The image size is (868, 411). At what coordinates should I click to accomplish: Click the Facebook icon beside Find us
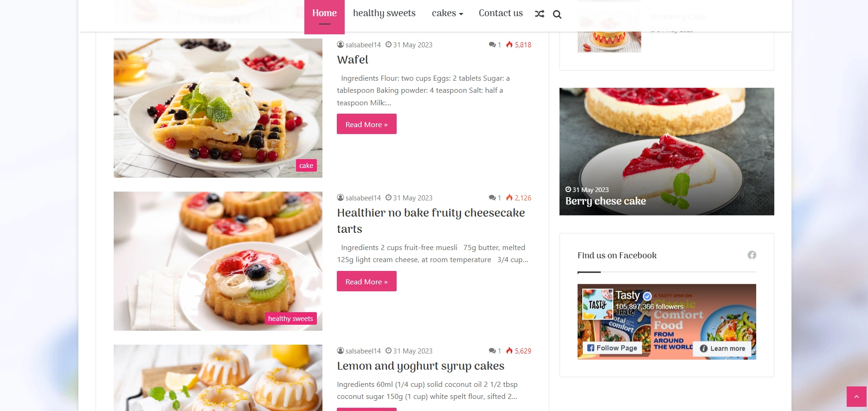[x=752, y=255]
